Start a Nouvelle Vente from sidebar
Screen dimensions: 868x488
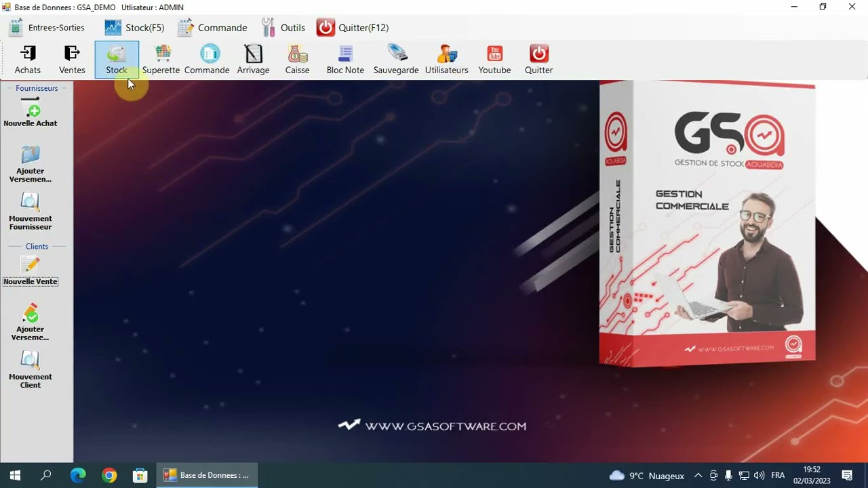(31, 271)
